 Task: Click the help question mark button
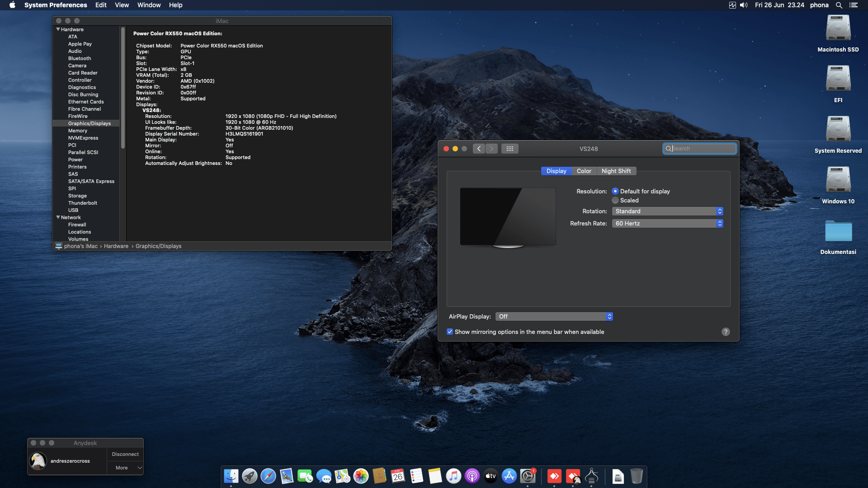point(726,332)
